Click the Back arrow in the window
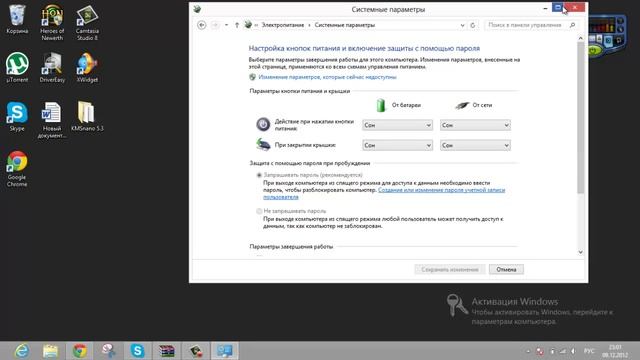This screenshot has width=640, height=360. click(202, 25)
